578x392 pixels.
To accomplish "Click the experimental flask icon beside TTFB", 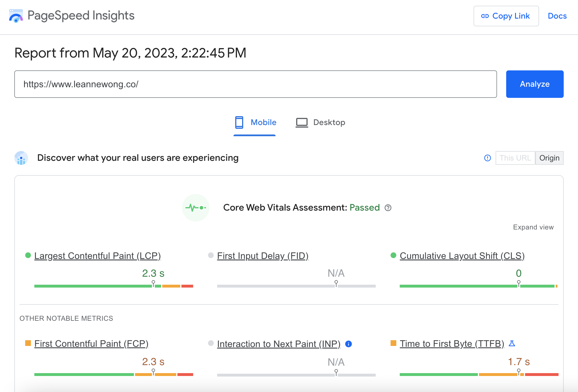I will coord(512,343).
